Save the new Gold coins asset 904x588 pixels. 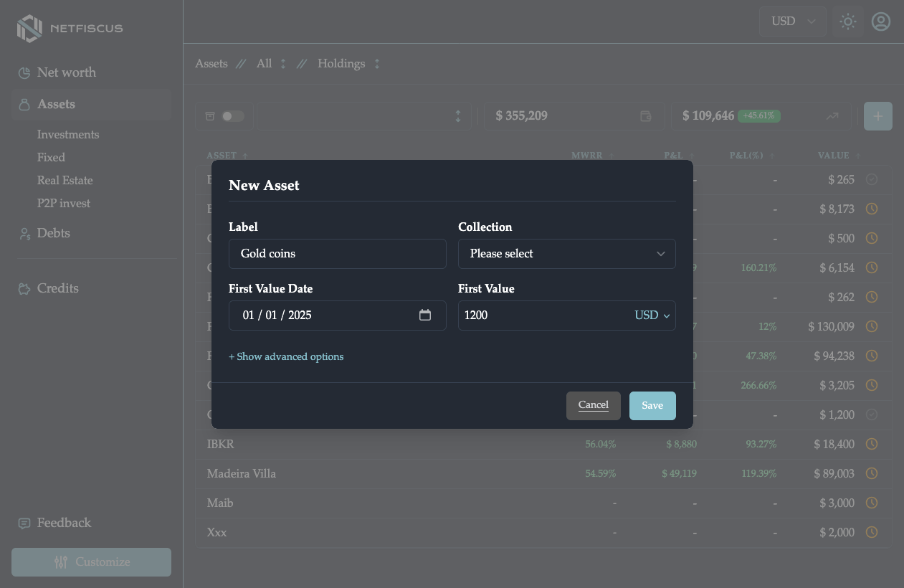[652, 405]
